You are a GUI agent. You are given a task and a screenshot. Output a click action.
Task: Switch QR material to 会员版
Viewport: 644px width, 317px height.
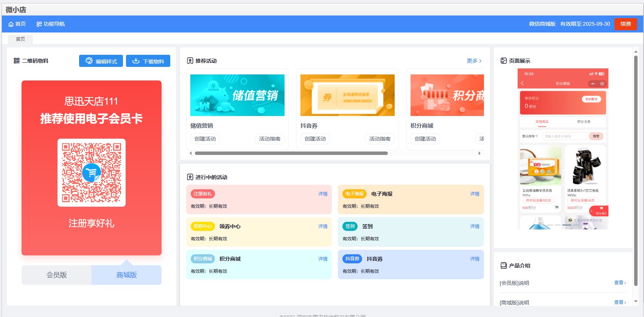[x=57, y=275]
